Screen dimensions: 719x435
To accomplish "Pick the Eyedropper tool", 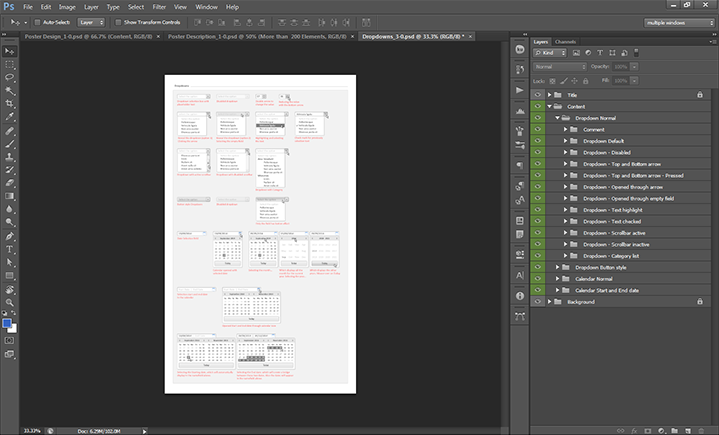I will [10, 116].
